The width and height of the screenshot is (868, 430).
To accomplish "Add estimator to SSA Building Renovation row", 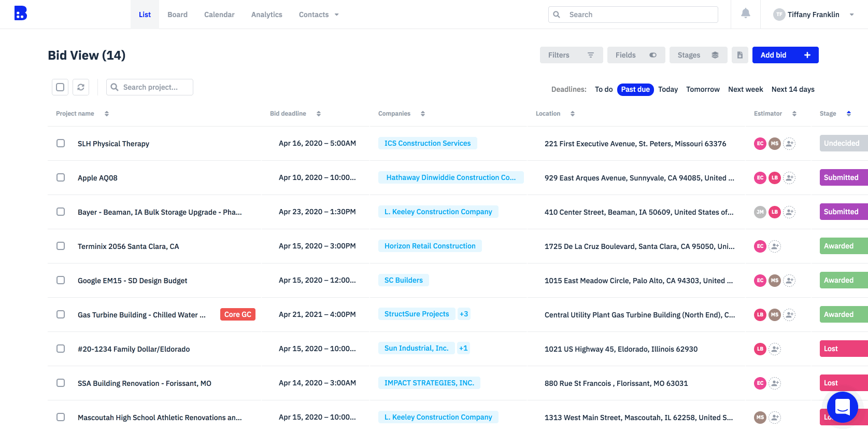I will click(775, 383).
